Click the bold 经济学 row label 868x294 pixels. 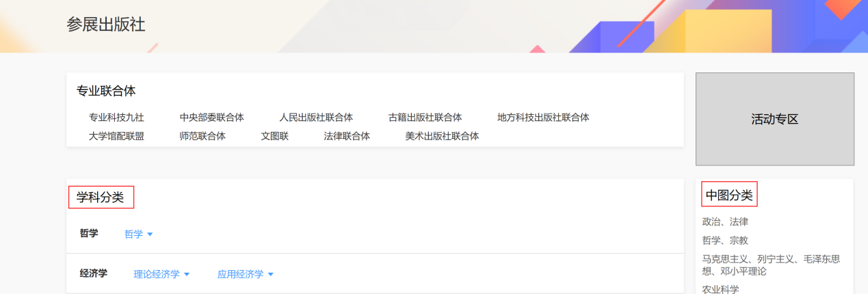point(94,273)
